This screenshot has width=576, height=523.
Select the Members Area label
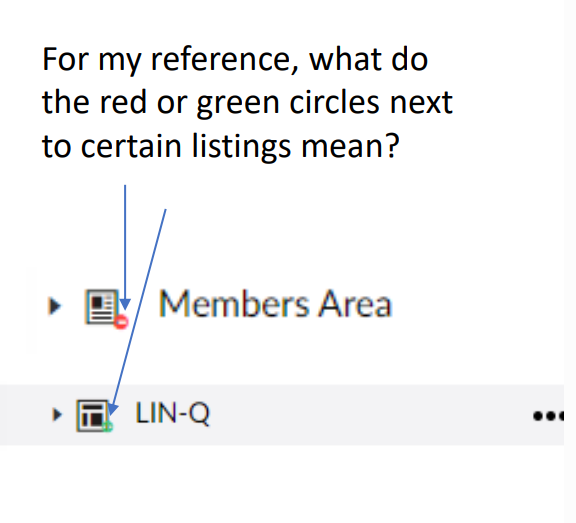(x=276, y=304)
